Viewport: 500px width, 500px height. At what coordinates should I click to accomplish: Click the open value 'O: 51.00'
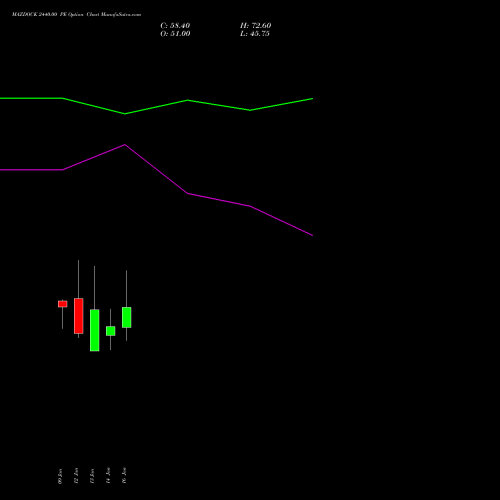click(x=175, y=34)
